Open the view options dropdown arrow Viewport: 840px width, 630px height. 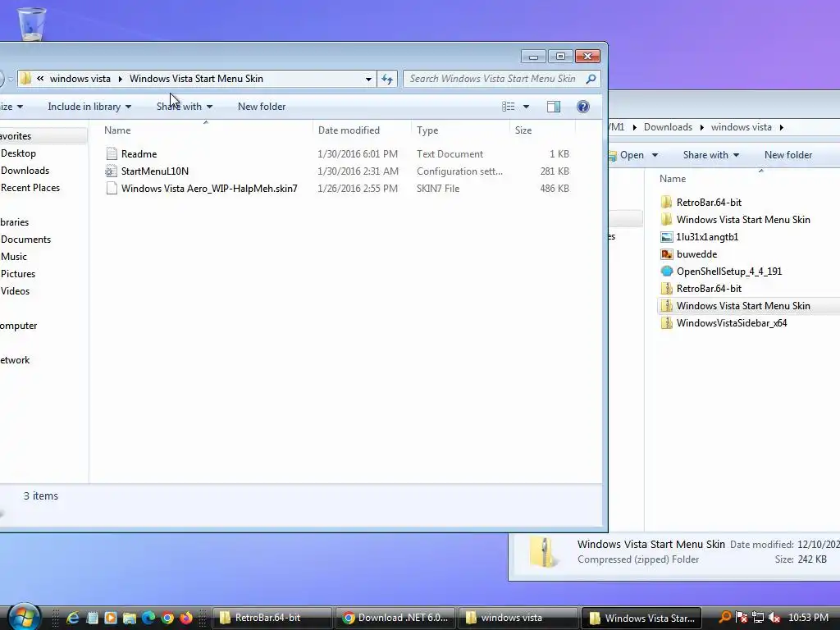point(526,107)
